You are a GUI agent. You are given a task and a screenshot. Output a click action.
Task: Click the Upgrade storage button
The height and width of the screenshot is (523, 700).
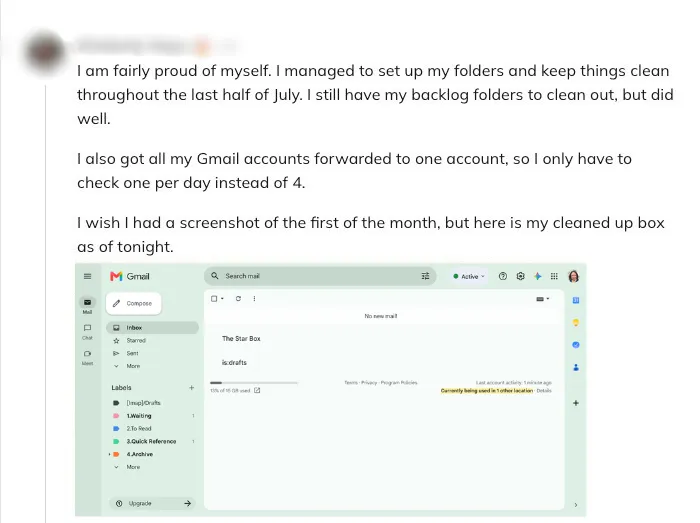tap(152, 503)
